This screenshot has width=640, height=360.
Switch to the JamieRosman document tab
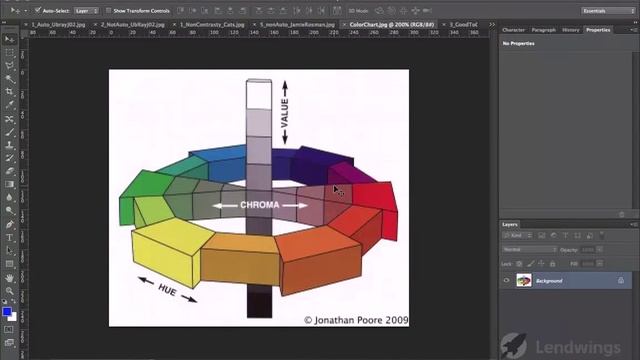click(x=297, y=24)
